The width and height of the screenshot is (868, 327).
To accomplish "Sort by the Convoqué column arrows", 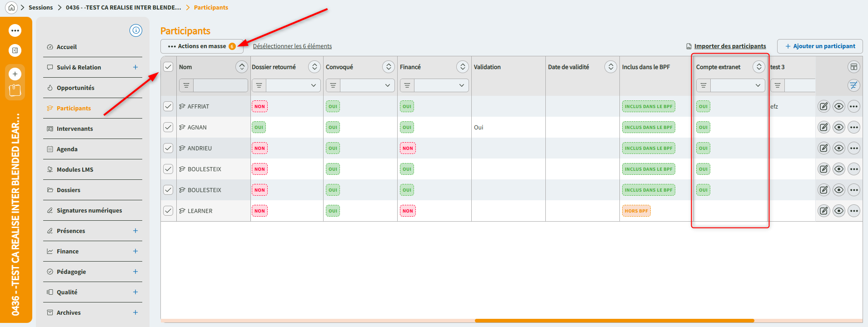I will pos(389,67).
